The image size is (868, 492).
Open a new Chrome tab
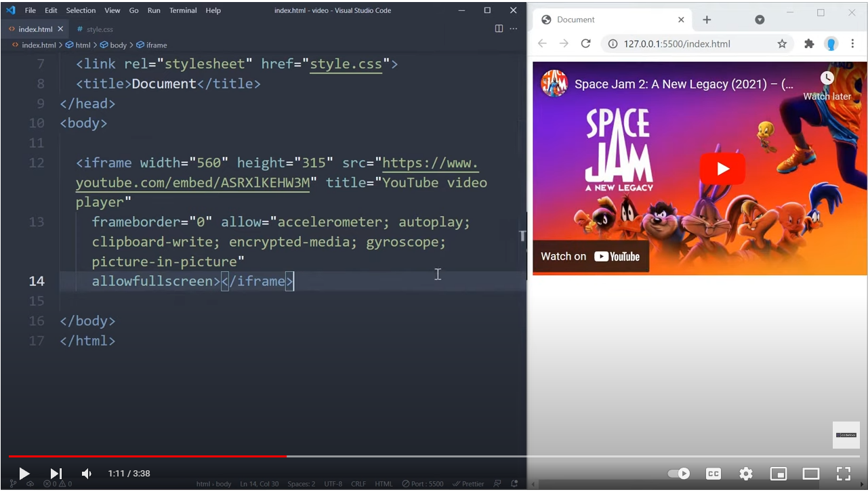coord(707,20)
